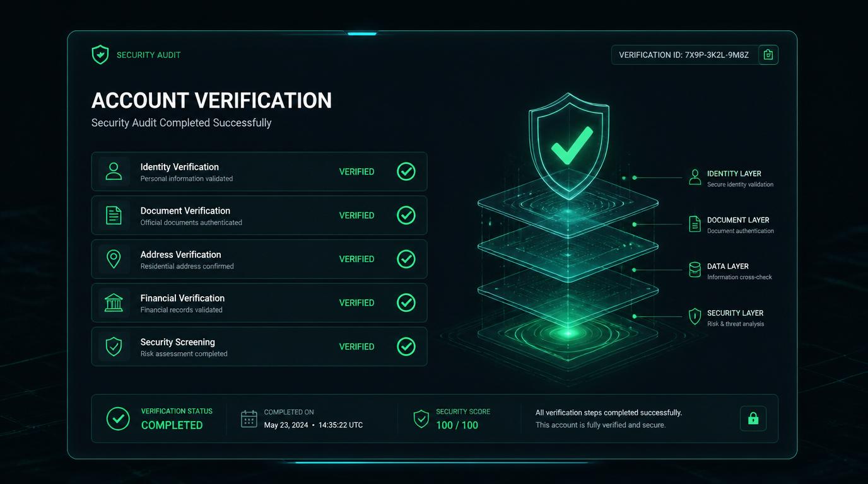Click the '14:35:22 UTC' timestamp

click(341, 425)
